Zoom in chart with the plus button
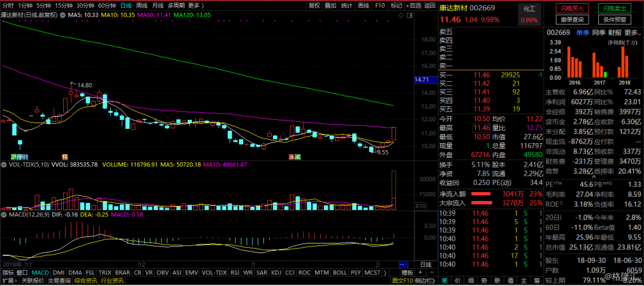644x286 pixels. click(x=420, y=272)
